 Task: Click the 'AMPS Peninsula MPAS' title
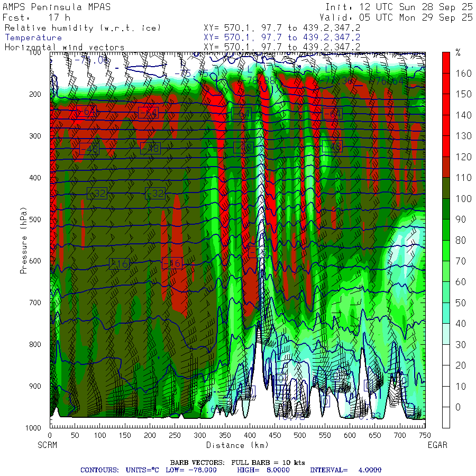point(57,7)
